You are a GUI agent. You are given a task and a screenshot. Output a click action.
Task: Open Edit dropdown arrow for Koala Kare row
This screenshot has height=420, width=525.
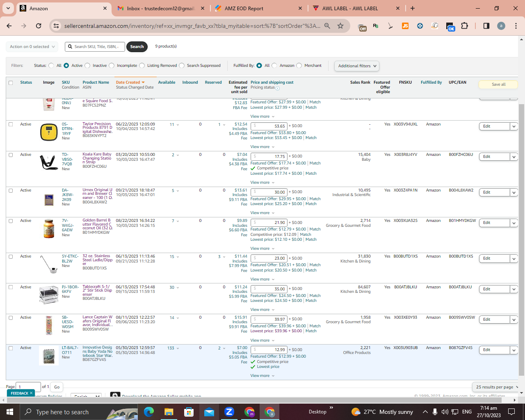[x=514, y=157]
